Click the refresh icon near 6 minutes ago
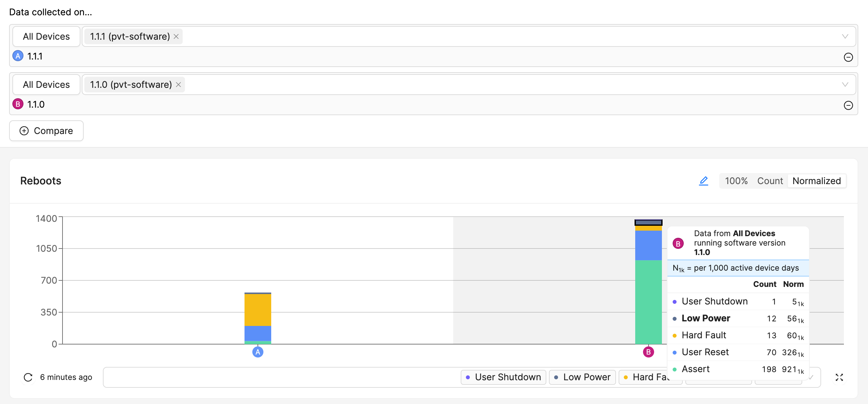 point(28,377)
